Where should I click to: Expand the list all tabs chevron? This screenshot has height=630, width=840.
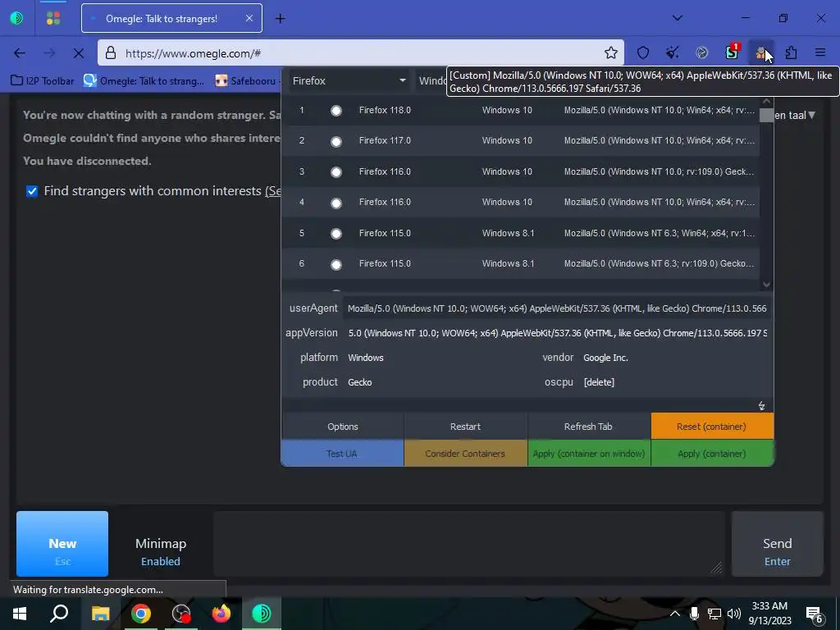(677, 18)
